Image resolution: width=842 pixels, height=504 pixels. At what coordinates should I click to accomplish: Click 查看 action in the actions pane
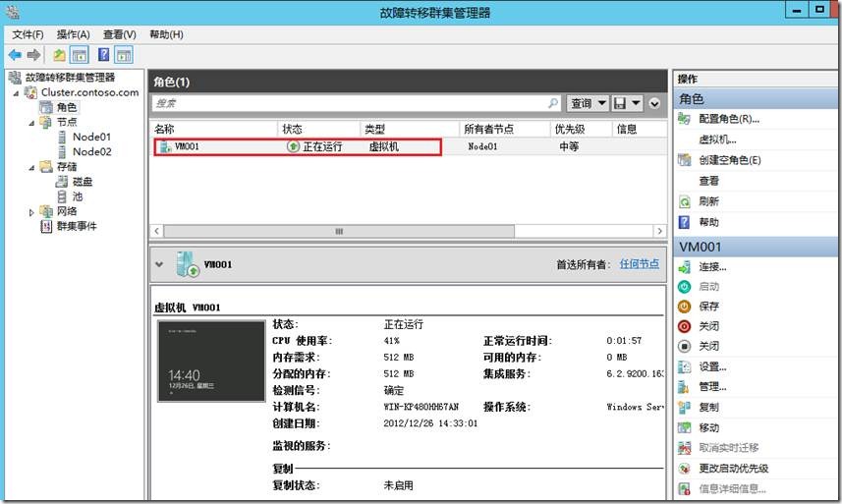(708, 181)
